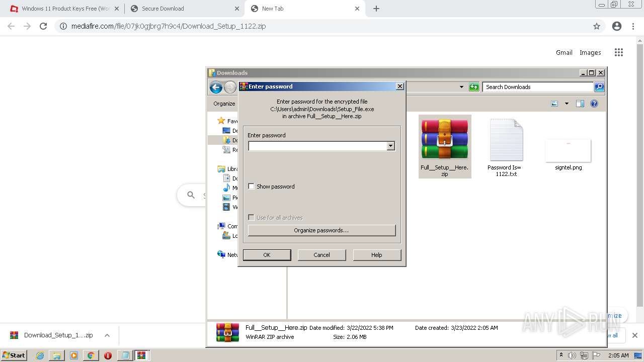Focus the Enter password text field
Viewport: 644px width, 362px height.
point(318,146)
